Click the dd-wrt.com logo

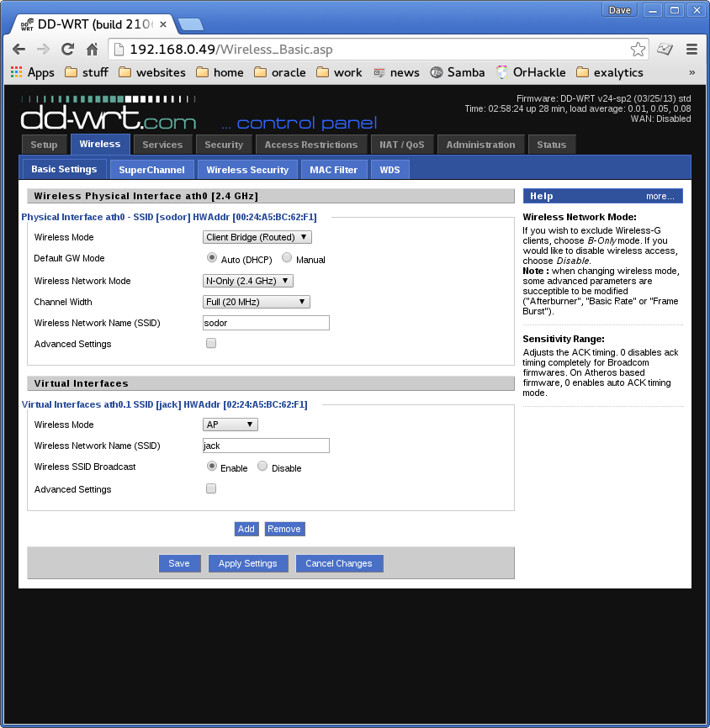click(x=109, y=113)
